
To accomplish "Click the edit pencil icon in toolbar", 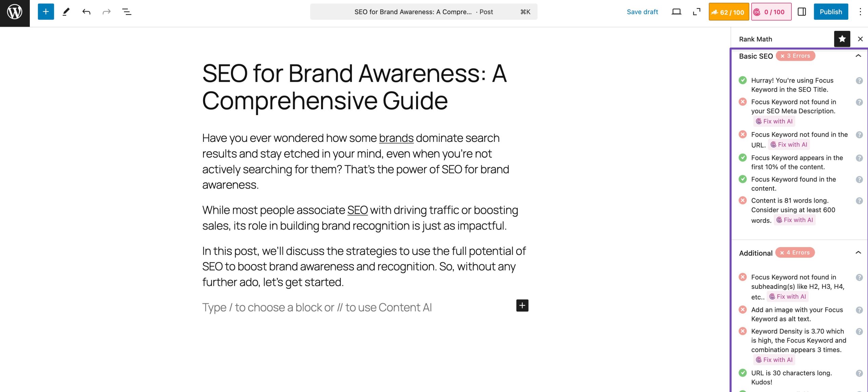I will pos(65,12).
